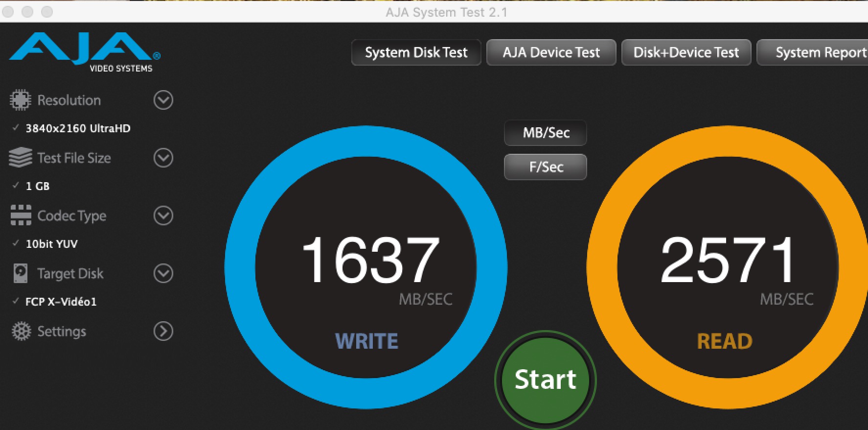This screenshot has height=430, width=868.
Task: Switch to the System Disk Test tab
Action: click(x=416, y=52)
